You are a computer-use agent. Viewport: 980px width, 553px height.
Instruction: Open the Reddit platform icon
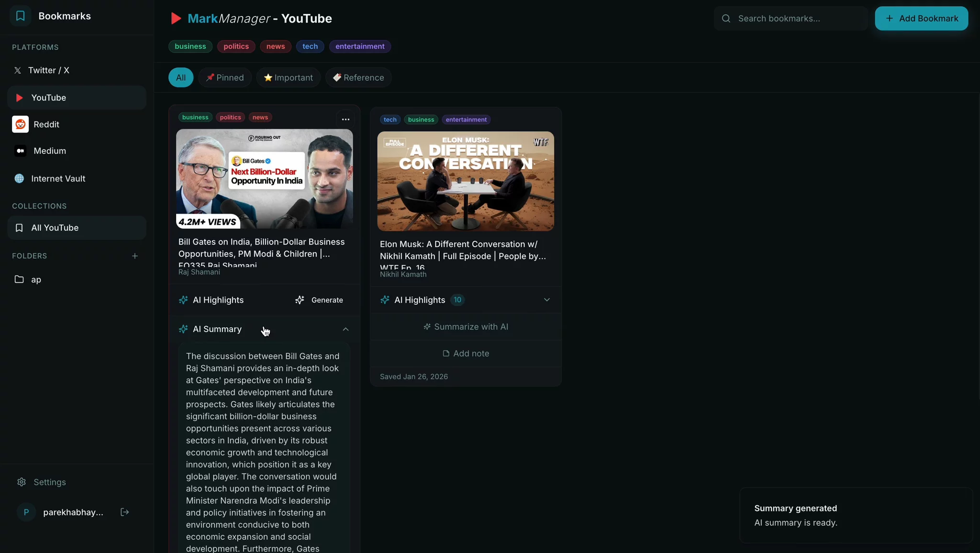pyautogui.click(x=20, y=124)
